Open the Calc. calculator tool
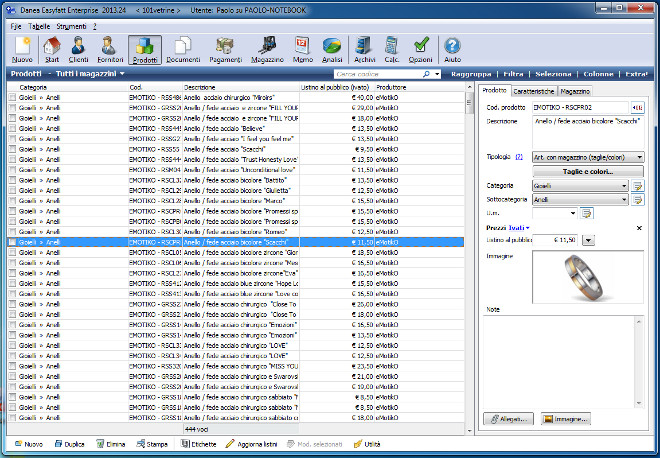Image resolution: width=660 pixels, height=458 pixels. pos(393,49)
